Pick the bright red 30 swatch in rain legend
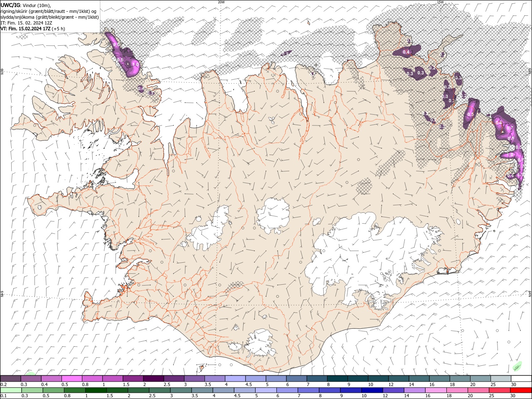This screenshot has height=399, width=532. [x=521, y=390]
